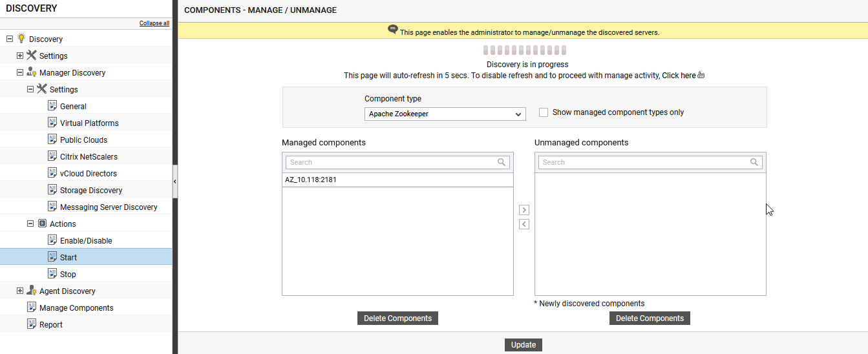Viewport: 868px width, 354px height.
Task: Enable Show managed component types only
Action: pos(544,112)
